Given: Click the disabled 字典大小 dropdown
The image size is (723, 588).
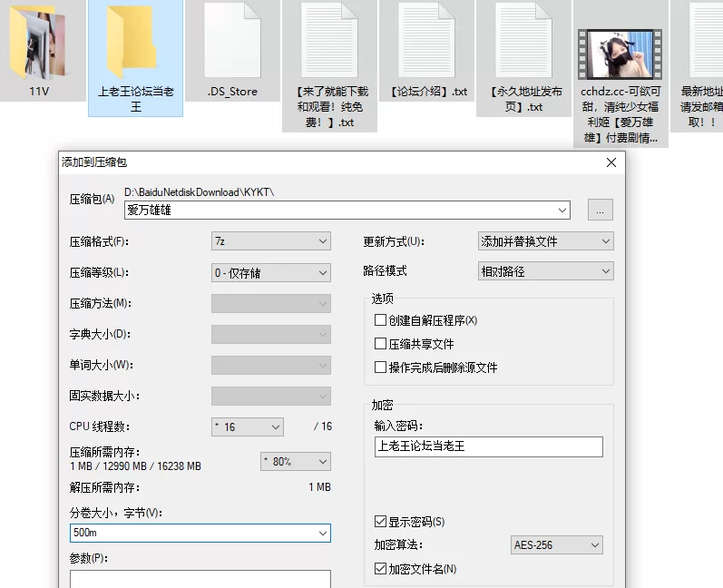Looking at the screenshot, I should click(x=271, y=334).
